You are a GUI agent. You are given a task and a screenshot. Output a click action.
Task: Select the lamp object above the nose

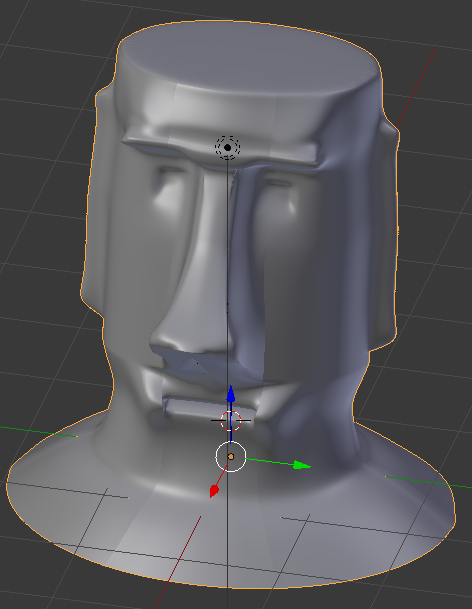tap(228, 148)
